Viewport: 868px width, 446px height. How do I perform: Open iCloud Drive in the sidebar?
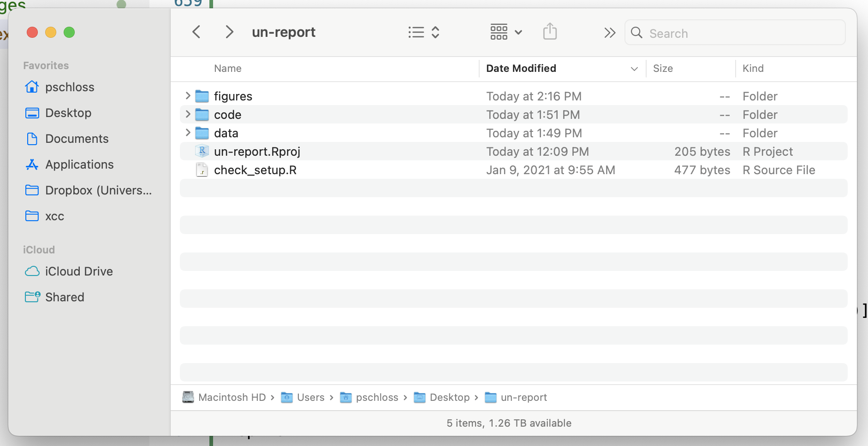coord(79,271)
